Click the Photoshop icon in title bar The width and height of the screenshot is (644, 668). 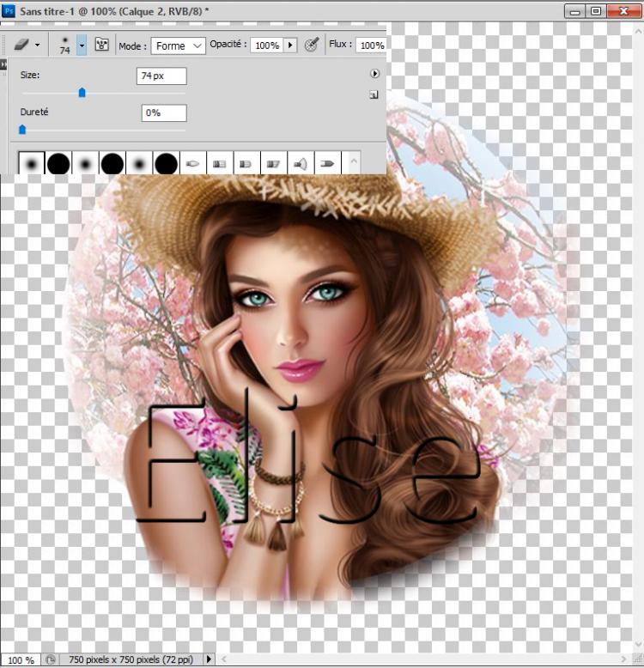(x=9, y=10)
